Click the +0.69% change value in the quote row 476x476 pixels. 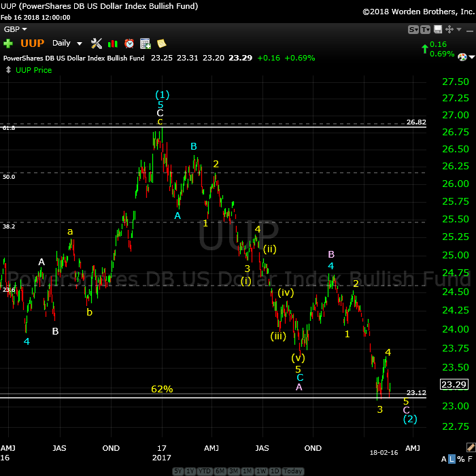click(300, 58)
